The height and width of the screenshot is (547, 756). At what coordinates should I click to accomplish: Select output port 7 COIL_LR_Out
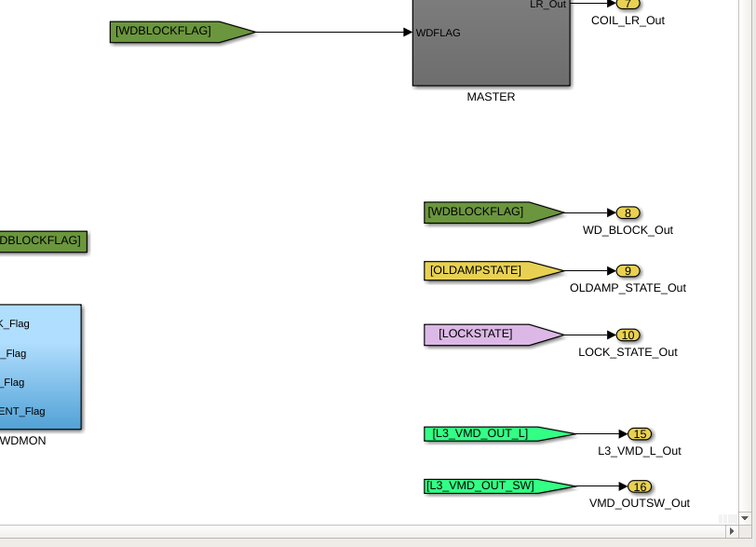(628, 5)
